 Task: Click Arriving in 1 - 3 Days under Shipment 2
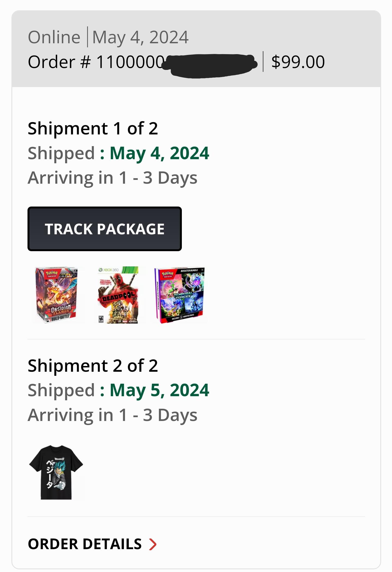tap(112, 415)
